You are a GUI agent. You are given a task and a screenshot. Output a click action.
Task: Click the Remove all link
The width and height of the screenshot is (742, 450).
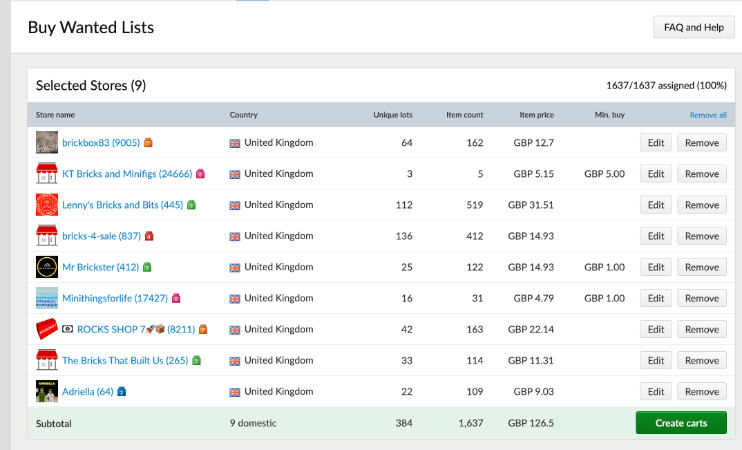click(x=708, y=115)
